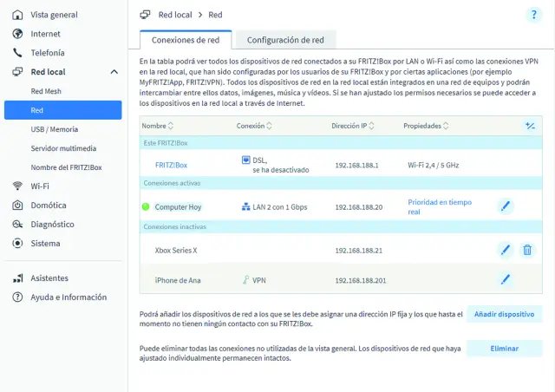Image resolution: width=555 pixels, height=392 pixels.
Task: Sort table by Nombre column
Action: (x=160, y=126)
